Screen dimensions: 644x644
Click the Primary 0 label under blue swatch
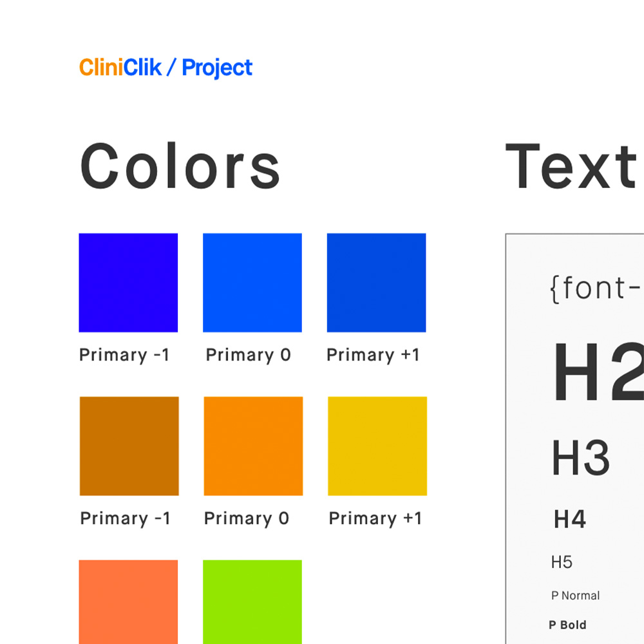[x=249, y=355]
